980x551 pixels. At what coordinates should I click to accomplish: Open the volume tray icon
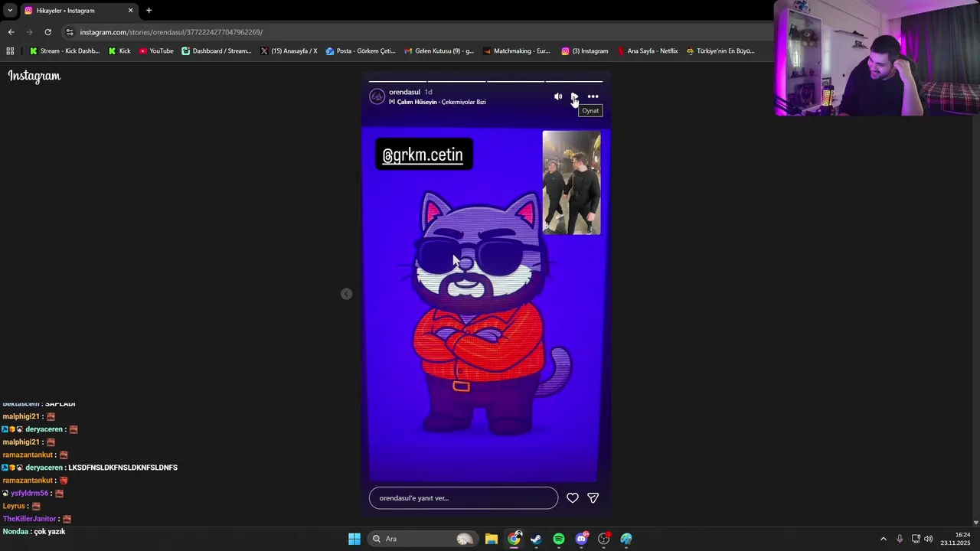[x=929, y=539]
